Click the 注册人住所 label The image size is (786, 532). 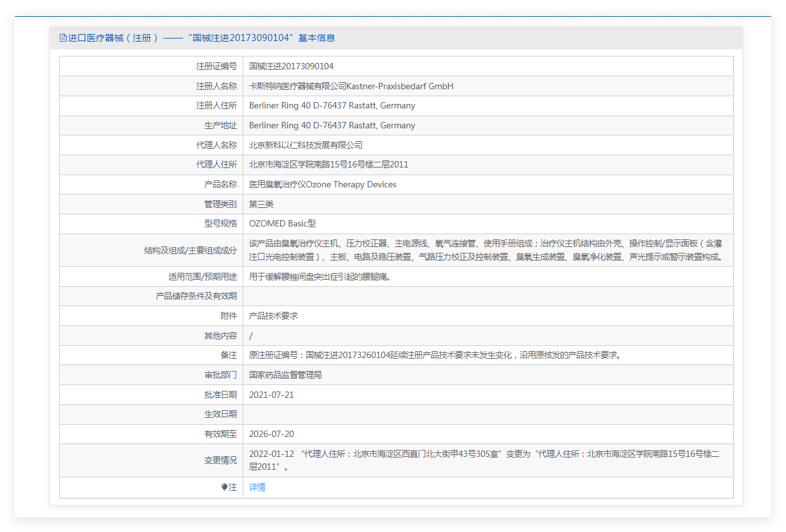tap(216, 105)
